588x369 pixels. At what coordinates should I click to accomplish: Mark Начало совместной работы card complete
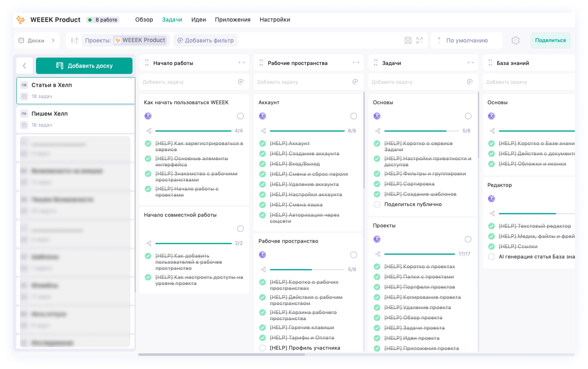pyautogui.click(x=240, y=229)
